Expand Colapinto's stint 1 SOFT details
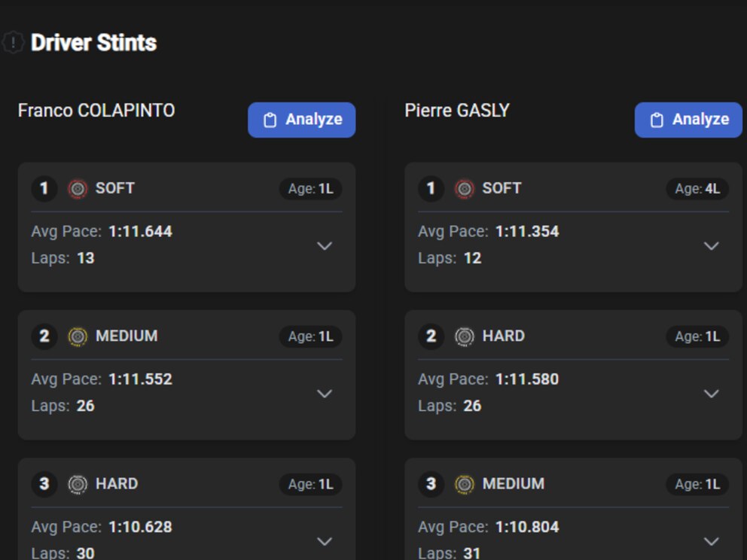The width and height of the screenshot is (747, 560). [x=325, y=246]
